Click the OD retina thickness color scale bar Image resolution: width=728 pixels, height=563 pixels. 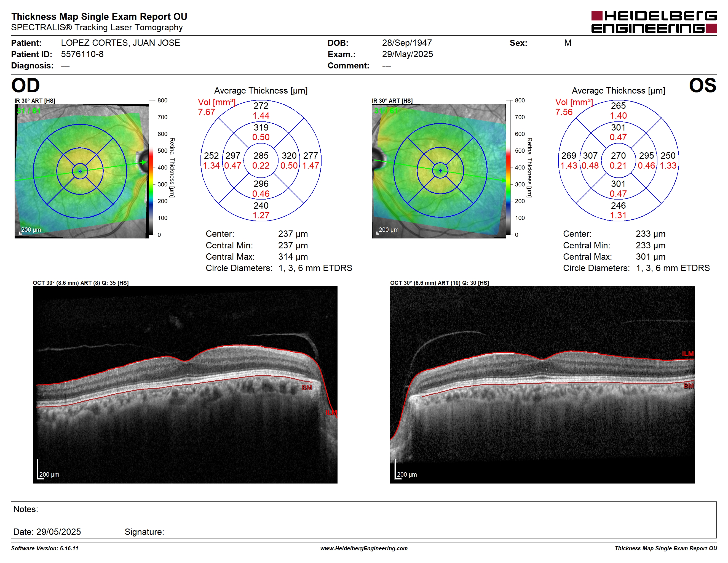[151, 168]
